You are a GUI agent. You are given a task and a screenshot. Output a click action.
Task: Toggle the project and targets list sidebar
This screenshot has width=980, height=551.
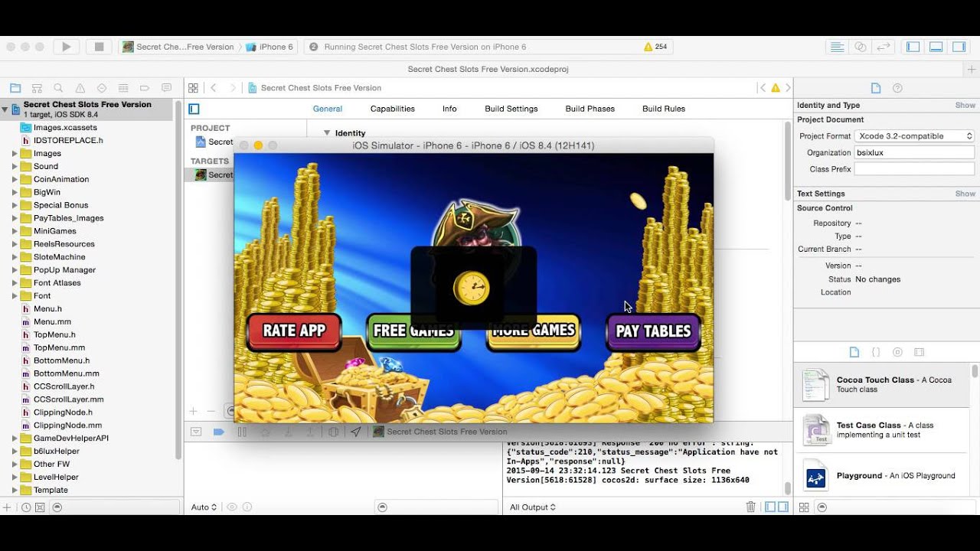click(194, 109)
